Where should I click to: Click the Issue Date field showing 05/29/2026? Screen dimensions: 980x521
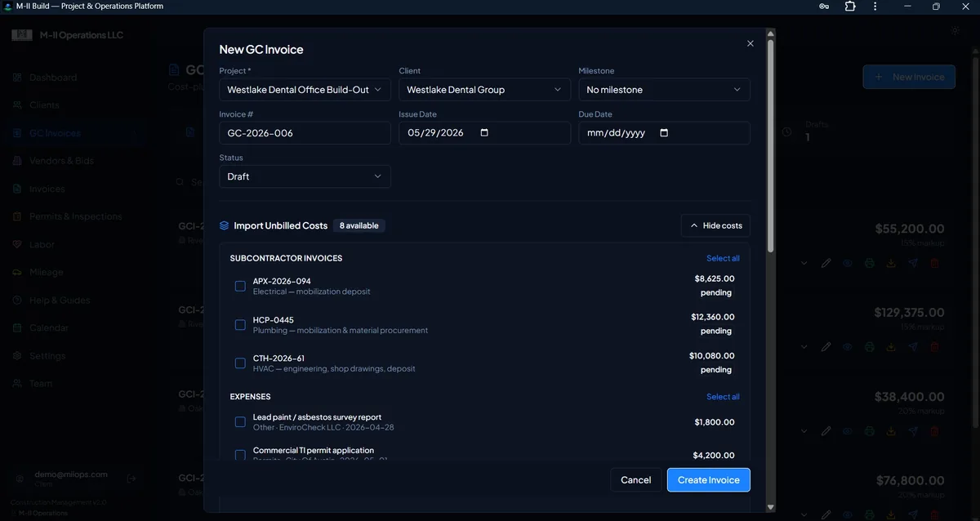click(x=484, y=133)
